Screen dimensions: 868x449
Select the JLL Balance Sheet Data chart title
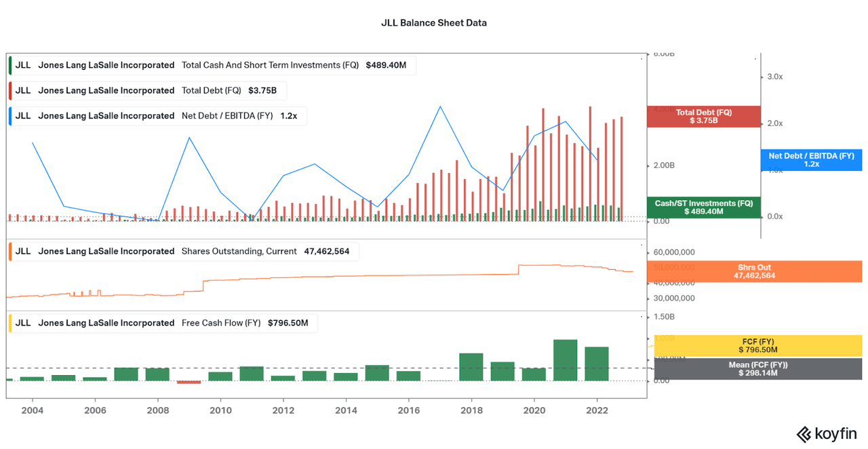coord(433,22)
